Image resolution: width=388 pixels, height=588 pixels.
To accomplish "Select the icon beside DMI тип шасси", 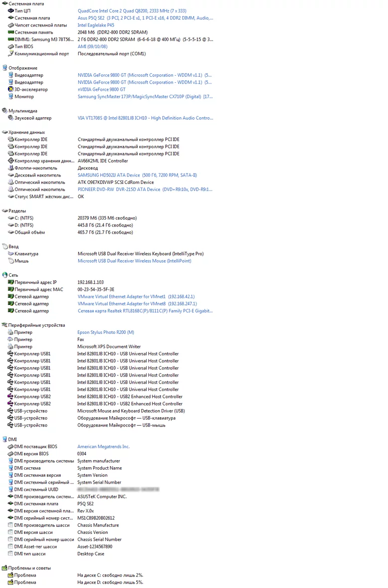I will coord(11,553).
